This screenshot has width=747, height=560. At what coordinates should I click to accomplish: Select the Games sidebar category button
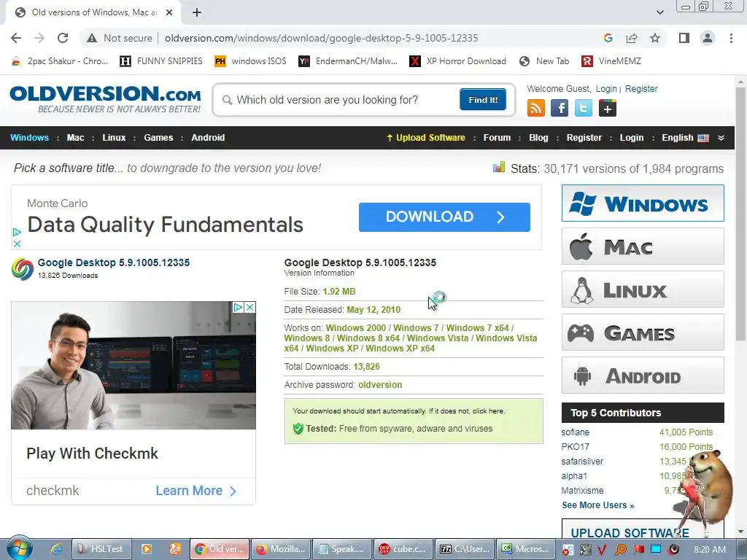point(643,332)
